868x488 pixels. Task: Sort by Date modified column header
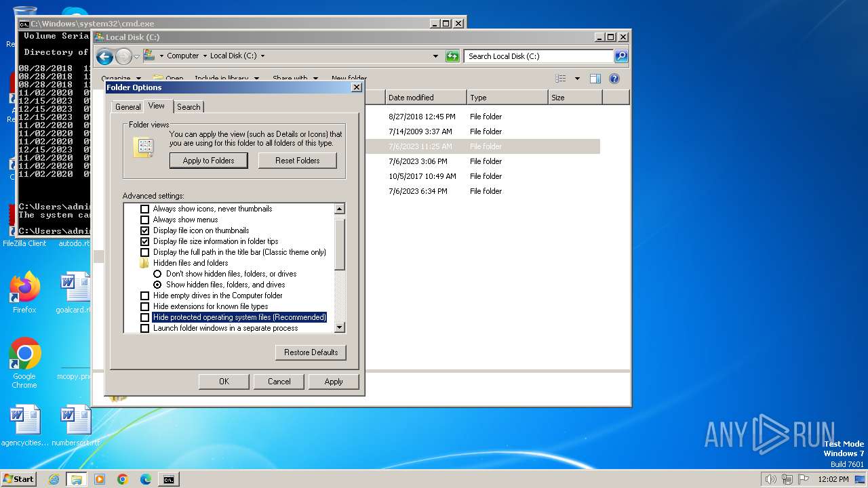pos(426,98)
